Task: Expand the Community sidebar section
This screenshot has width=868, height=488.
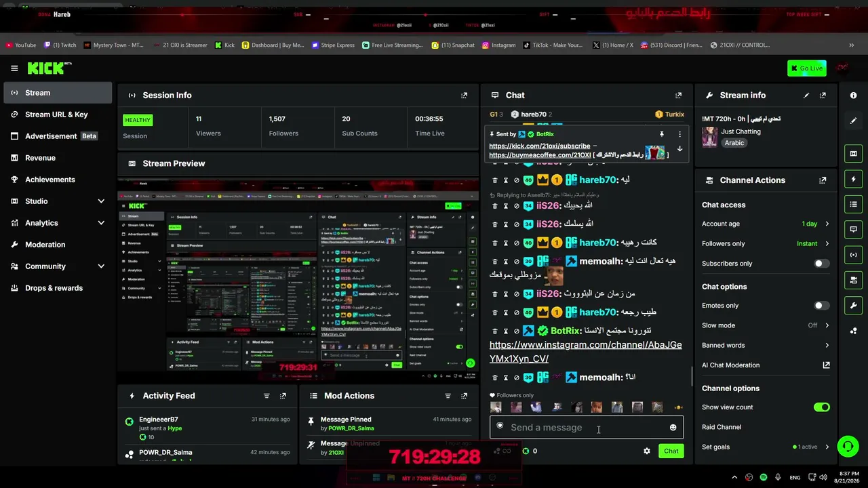Action: [58, 266]
